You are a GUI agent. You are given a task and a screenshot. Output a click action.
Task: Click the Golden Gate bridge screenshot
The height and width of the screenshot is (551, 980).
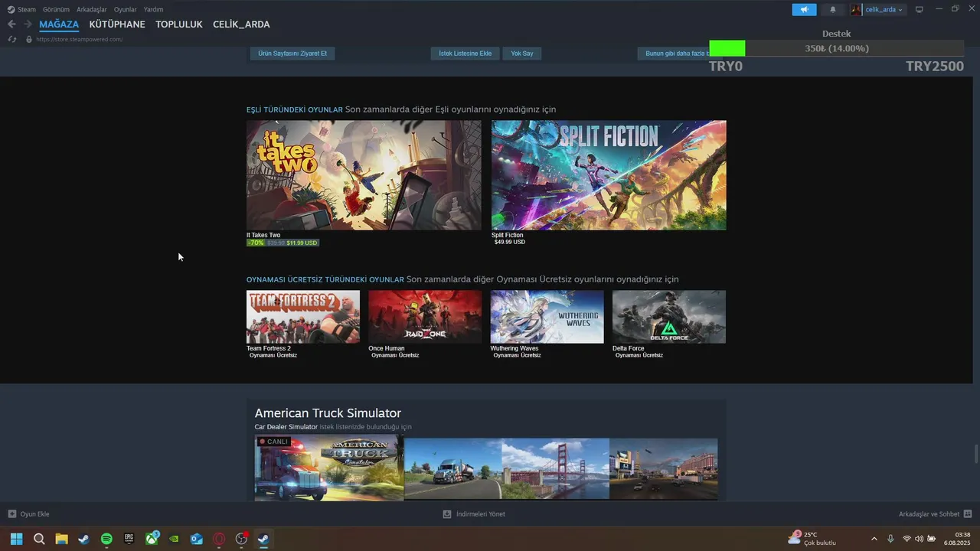tap(556, 468)
